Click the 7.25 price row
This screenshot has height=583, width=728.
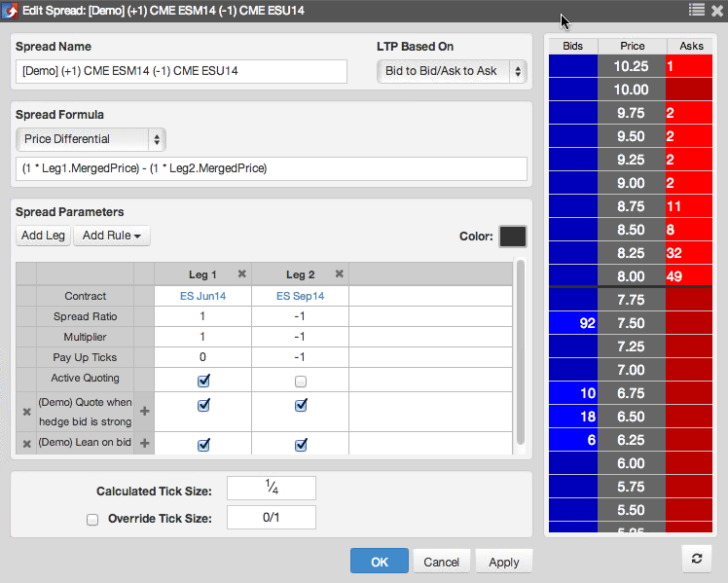(631, 346)
